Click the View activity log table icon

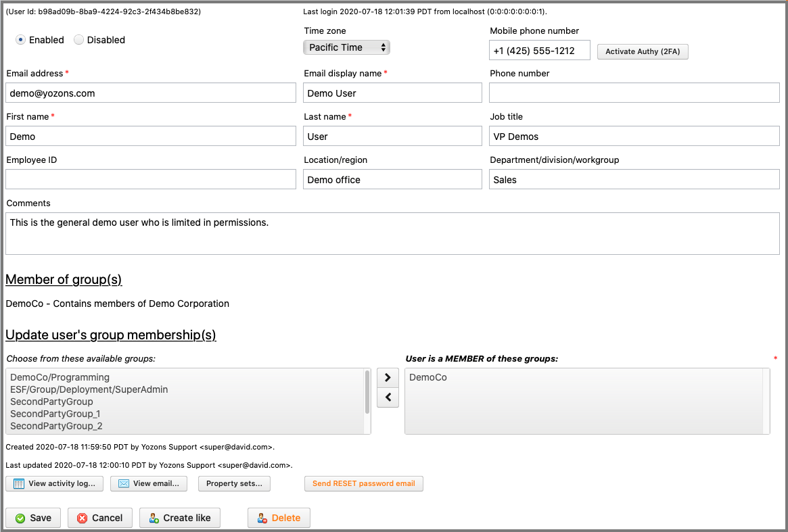point(18,484)
